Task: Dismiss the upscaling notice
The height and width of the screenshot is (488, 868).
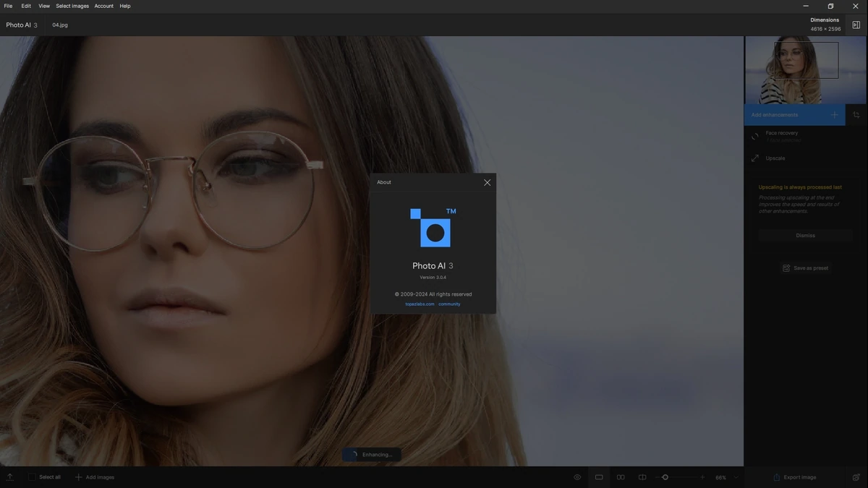Action: coord(805,235)
